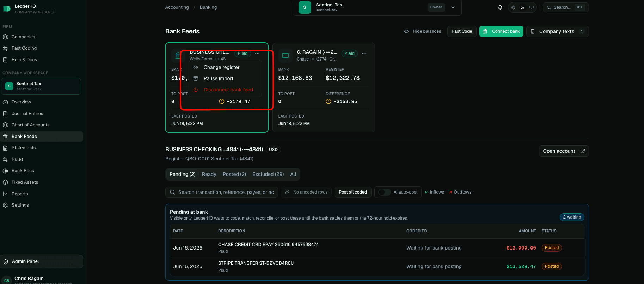
Task: Click the Posted status on -$13,000.00 row
Action: pos(552,248)
